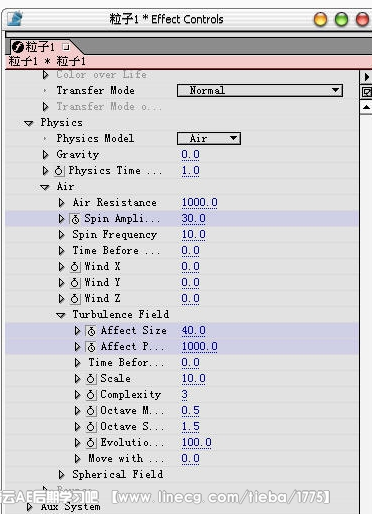Toggle Wind Y stopwatch
Screen dimensions: 372x514
click(x=75, y=283)
